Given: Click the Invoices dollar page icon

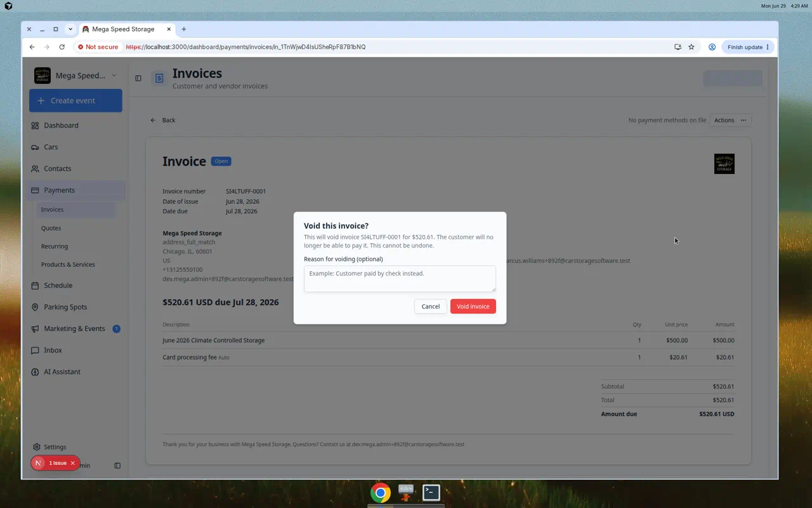Looking at the screenshot, I should point(159,78).
